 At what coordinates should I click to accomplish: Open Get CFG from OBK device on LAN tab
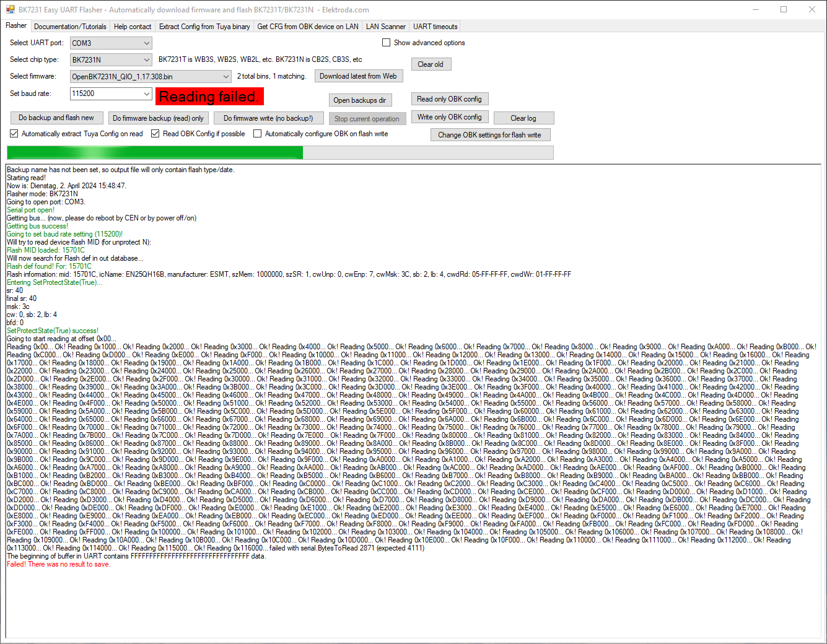(308, 27)
